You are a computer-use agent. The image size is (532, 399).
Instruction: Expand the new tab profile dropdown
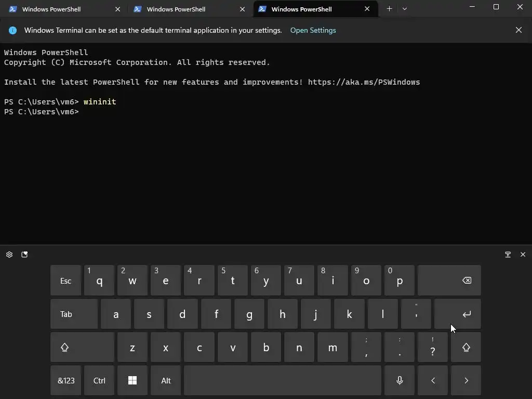tap(404, 9)
